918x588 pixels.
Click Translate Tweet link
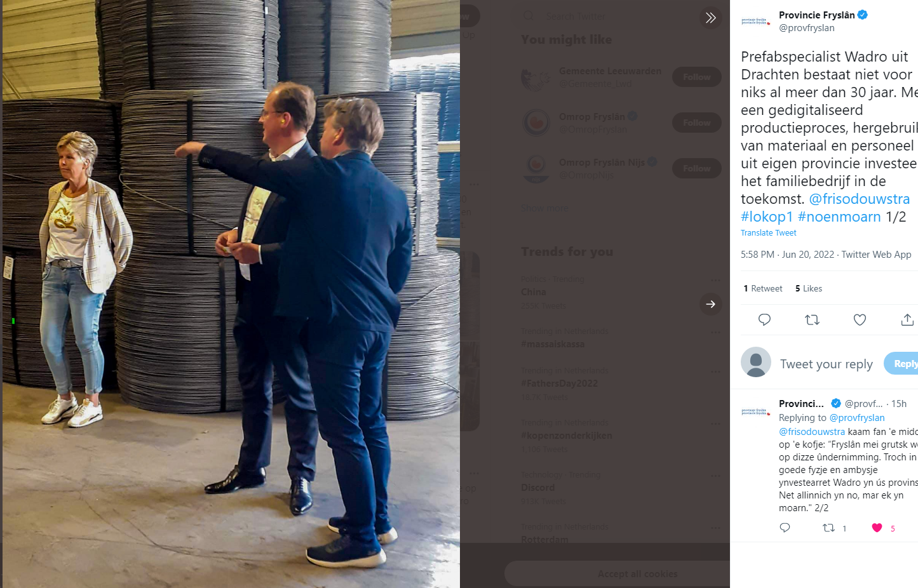[768, 233]
